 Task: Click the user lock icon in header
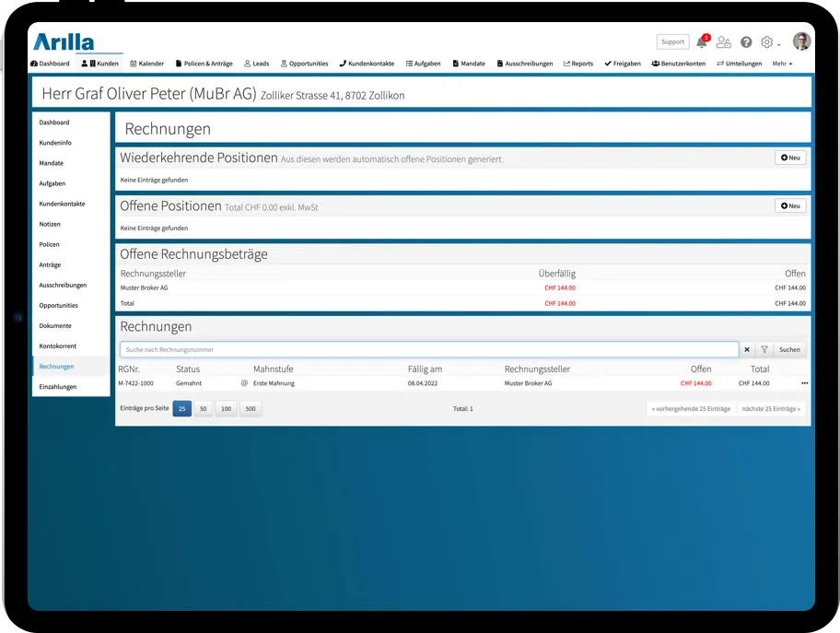[724, 41]
